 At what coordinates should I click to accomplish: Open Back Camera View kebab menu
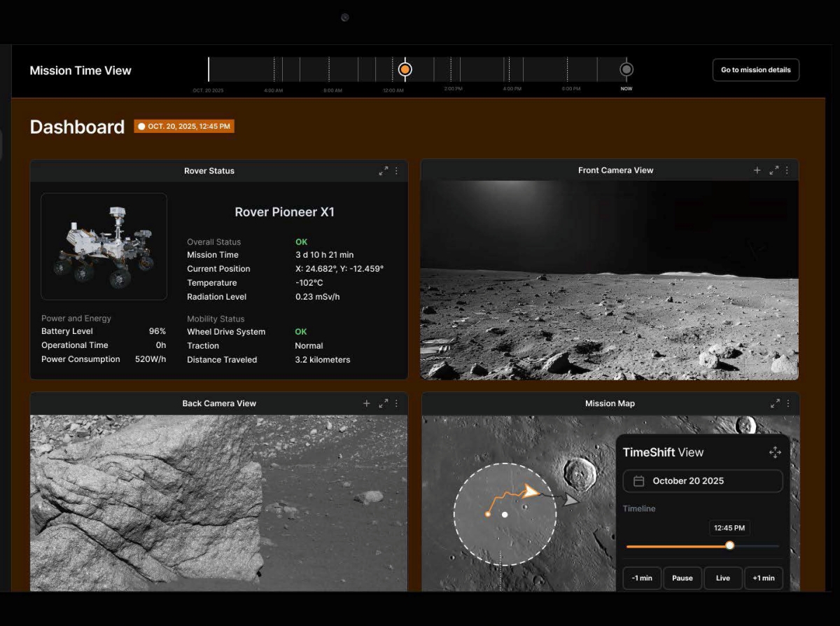pyautogui.click(x=396, y=403)
